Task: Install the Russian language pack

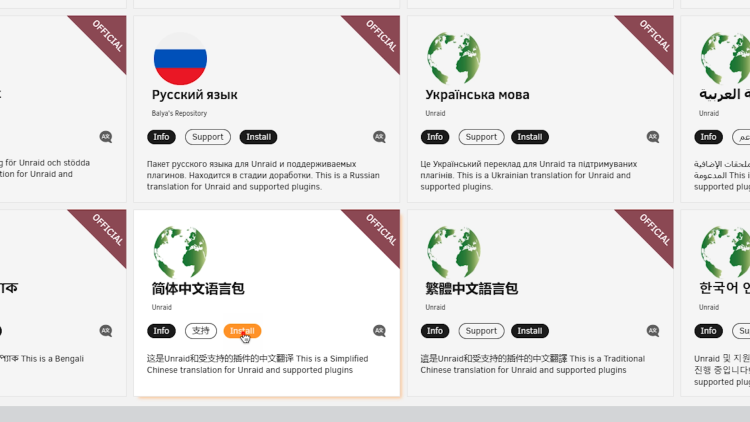Action: point(258,137)
